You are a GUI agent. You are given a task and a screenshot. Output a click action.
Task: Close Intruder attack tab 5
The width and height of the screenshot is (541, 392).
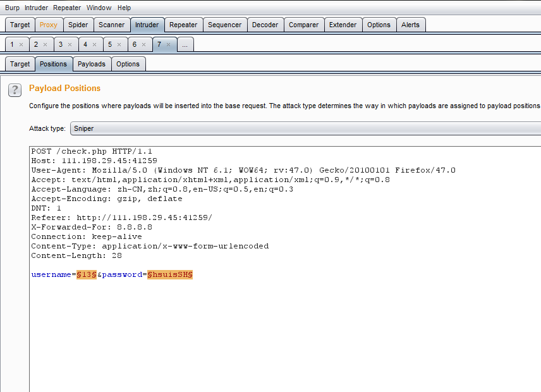(119, 45)
